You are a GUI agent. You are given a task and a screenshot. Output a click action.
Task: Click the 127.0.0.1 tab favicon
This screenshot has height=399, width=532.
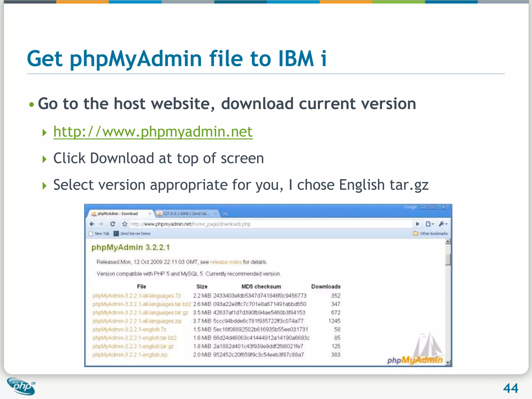click(x=159, y=214)
